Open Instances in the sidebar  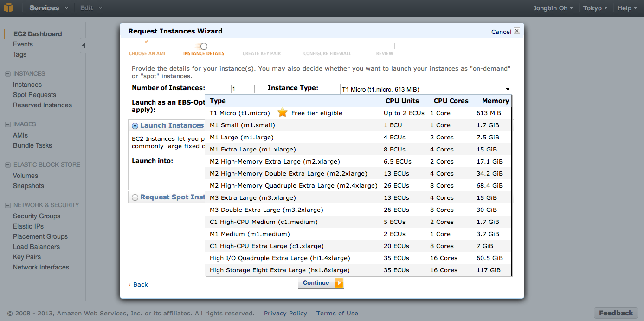pyautogui.click(x=27, y=85)
